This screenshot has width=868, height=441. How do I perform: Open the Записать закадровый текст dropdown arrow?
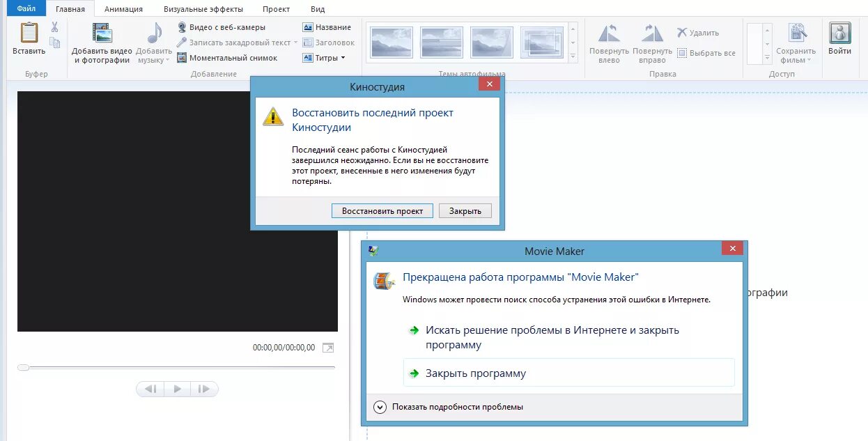coord(295,42)
